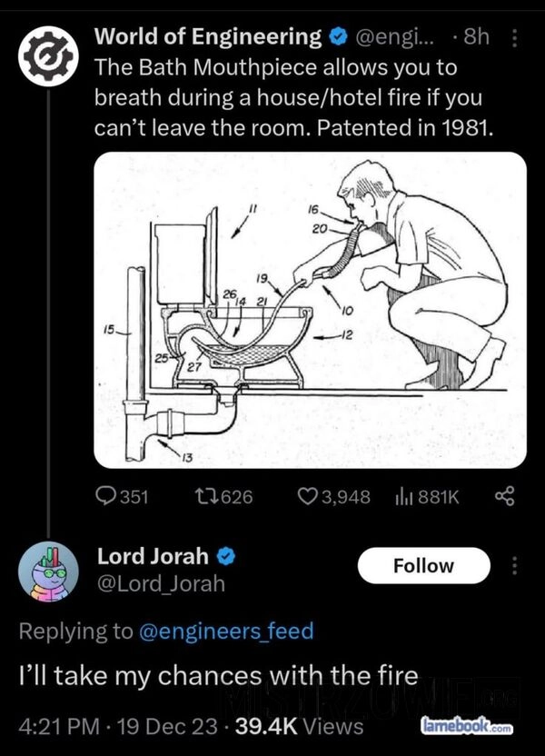This screenshot has width=545, height=756.
Task: Click the verified badge beside World of Engineering
Action: [337, 37]
